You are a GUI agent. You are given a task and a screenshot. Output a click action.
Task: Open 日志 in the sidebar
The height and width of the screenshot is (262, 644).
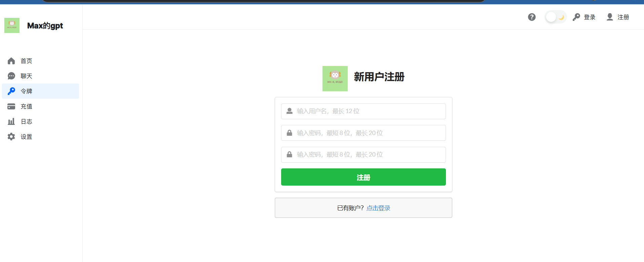coord(40,122)
